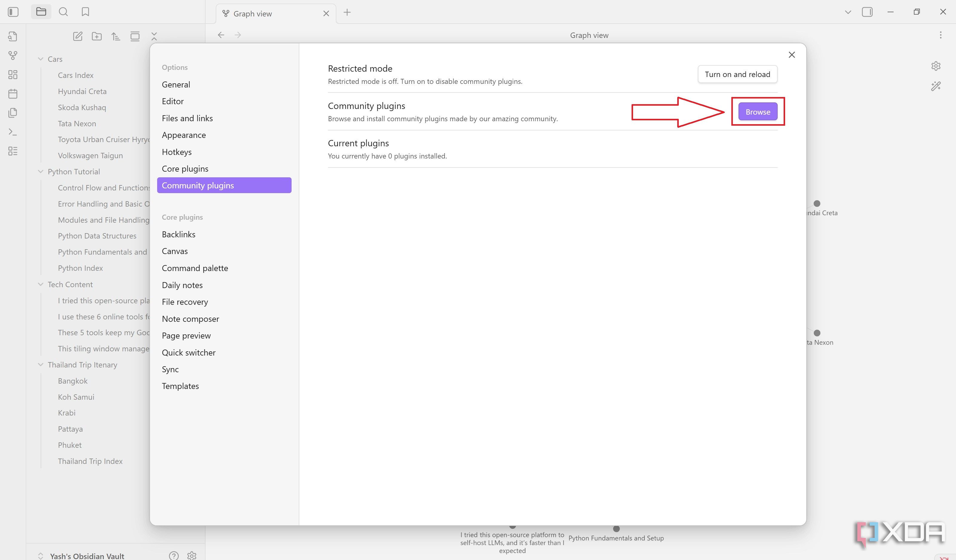Open Hotkeys settings section
This screenshot has width=956, height=560.
click(224, 152)
